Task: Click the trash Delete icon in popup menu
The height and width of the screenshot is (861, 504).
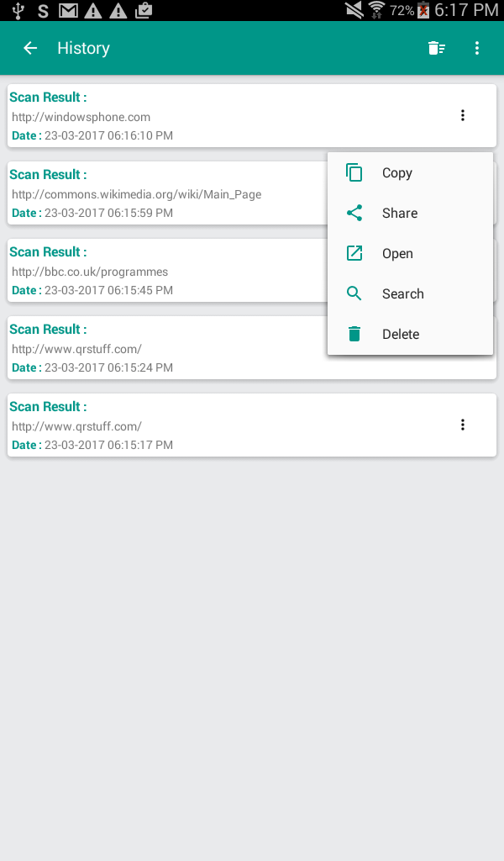Action: [354, 334]
